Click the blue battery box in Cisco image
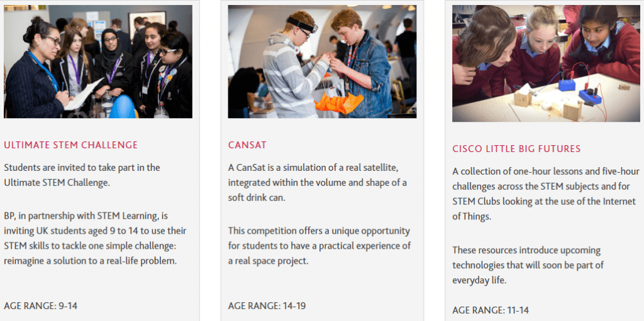Screen dimensions: 644x321 (x=567, y=85)
